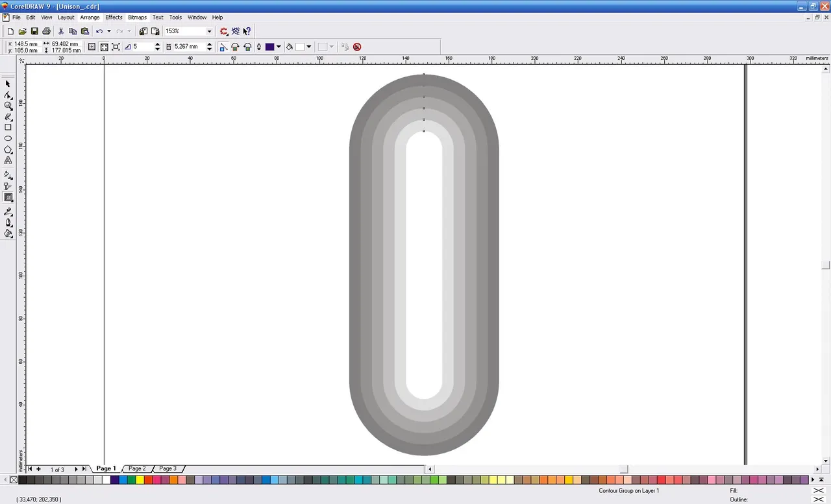Select the Freehand drawing tool
Screen dimensions: 831x504
click(8, 117)
